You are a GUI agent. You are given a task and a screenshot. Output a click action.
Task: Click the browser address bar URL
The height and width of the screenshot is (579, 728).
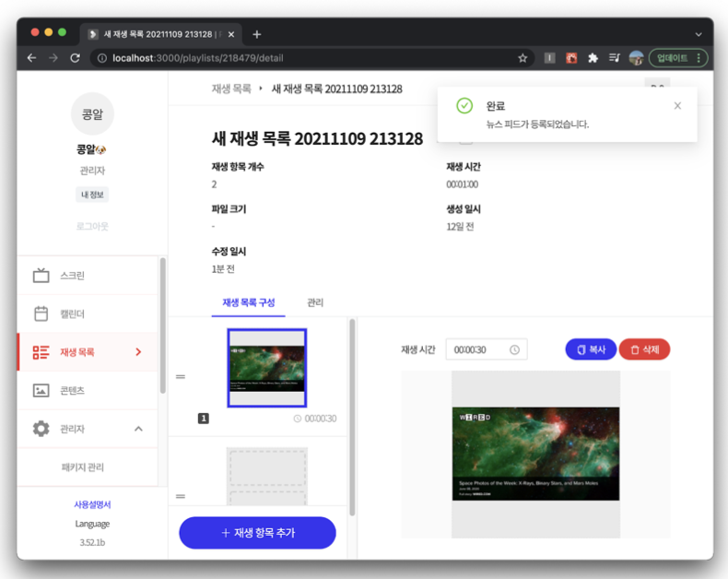tap(198, 58)
